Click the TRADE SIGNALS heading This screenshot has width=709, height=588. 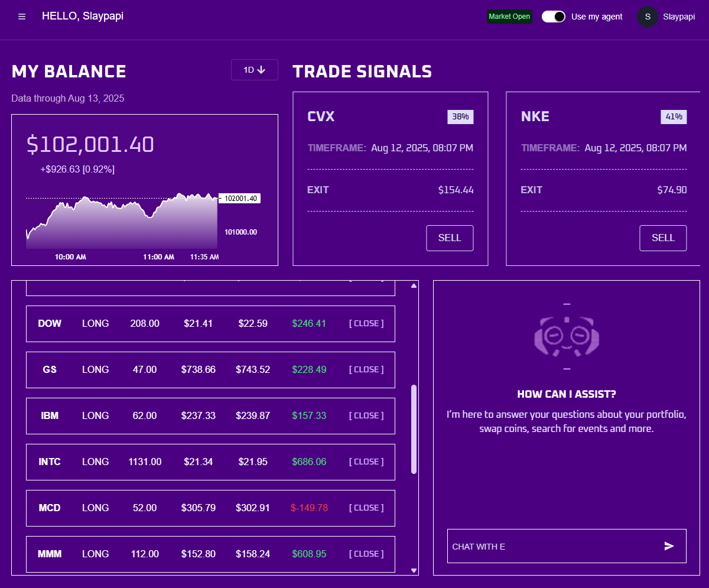coord(362,72)
